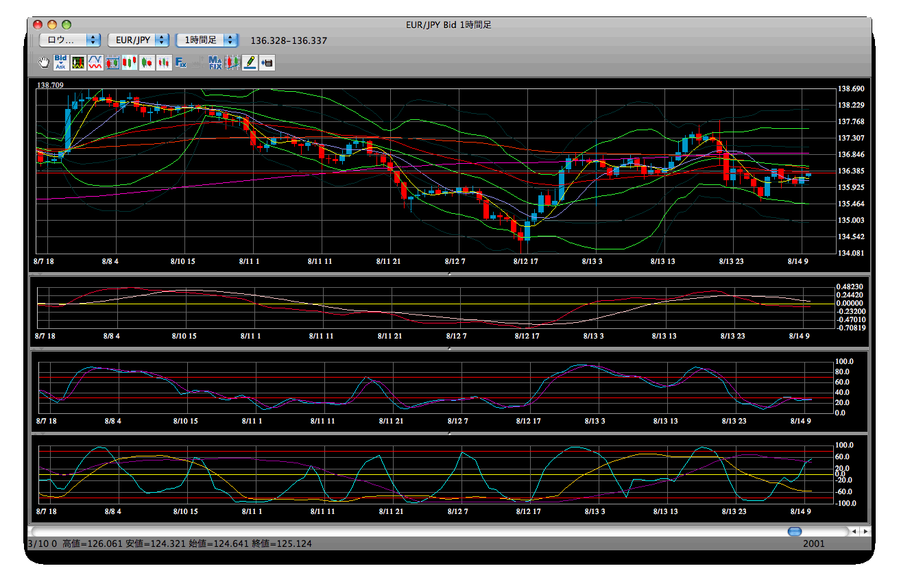Click the 136.385 price axis label

(x=850, y=171)
